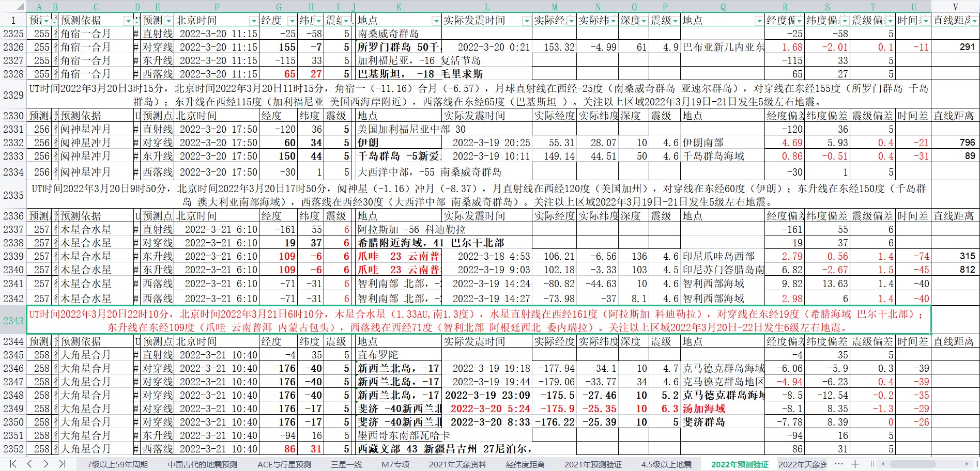Screen dimensions: 980x471
Task: Select column L header
Action: (487, 7)
